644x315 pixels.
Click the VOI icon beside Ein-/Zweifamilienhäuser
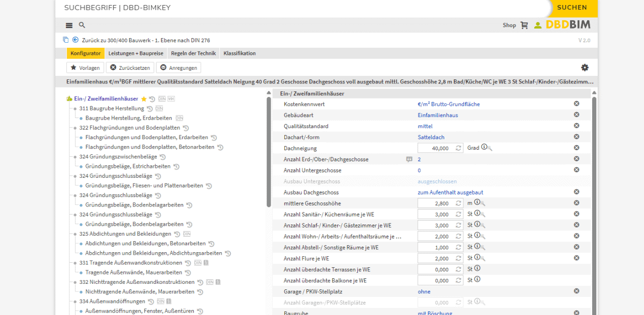pyautogui.click(x=171, y=99)
